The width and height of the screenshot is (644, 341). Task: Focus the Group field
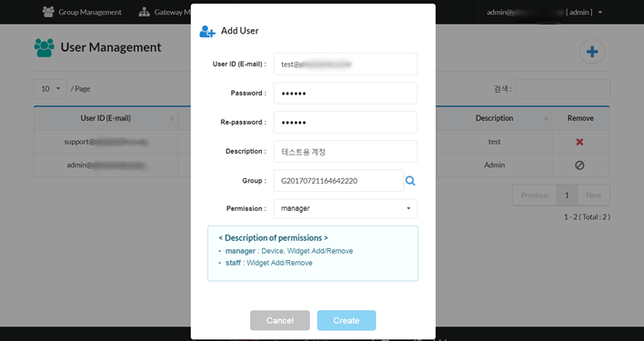(338, 181)
